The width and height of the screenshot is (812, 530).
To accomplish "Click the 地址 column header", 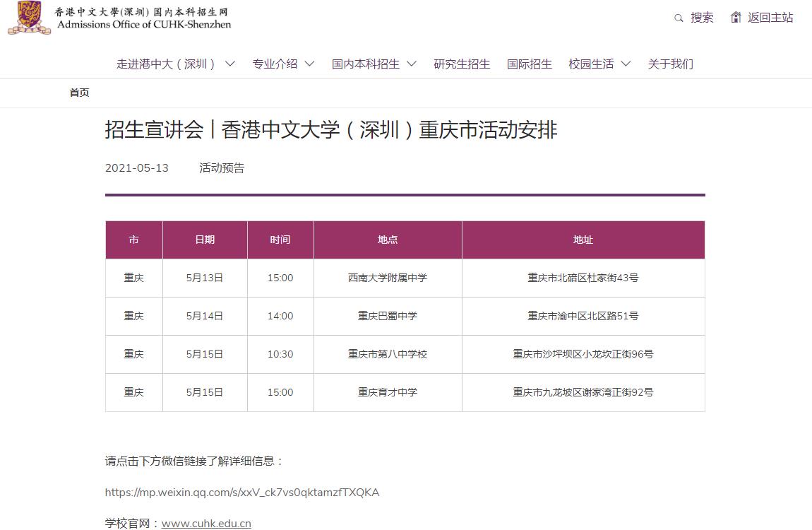I will 583,240.
